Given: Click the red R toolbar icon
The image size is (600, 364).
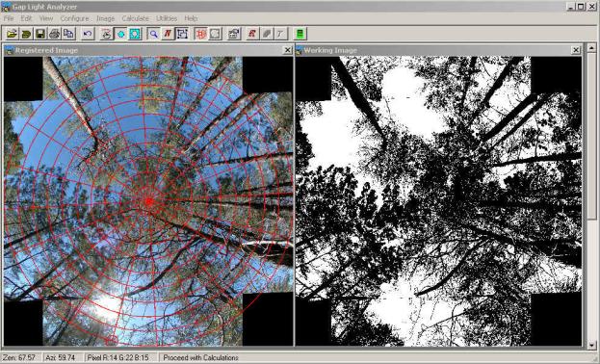Looking at the screenshot, I should [x=252, y=34].
